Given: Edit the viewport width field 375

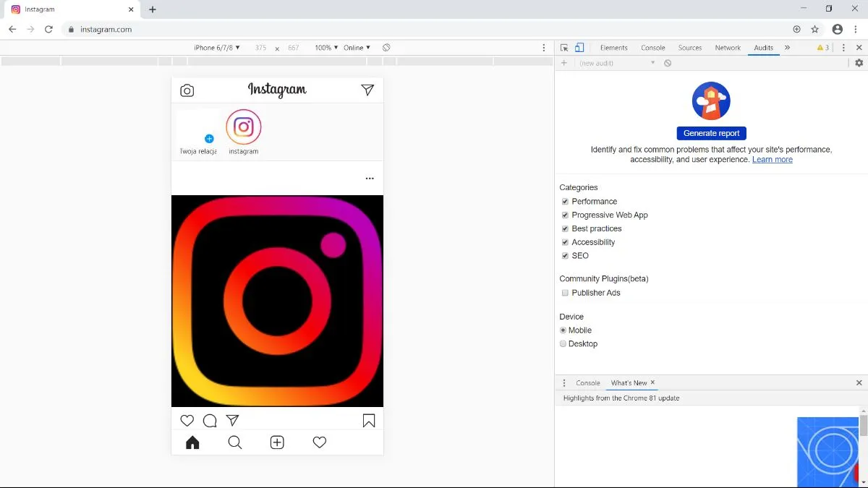Looking at the screenshot, I should point(260,48).
